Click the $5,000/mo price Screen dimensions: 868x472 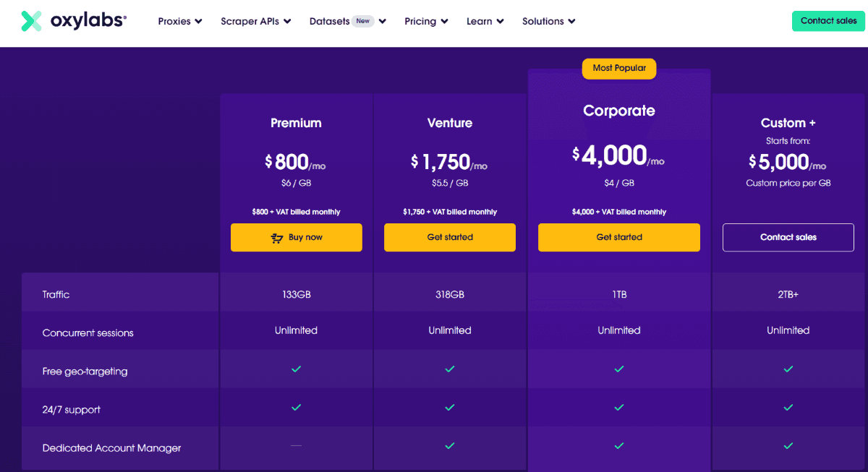pos(788,162)
